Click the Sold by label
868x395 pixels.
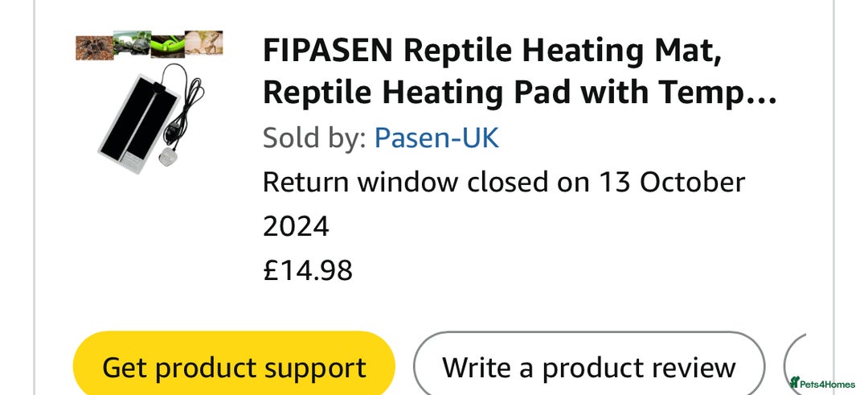tap(314, 138)
